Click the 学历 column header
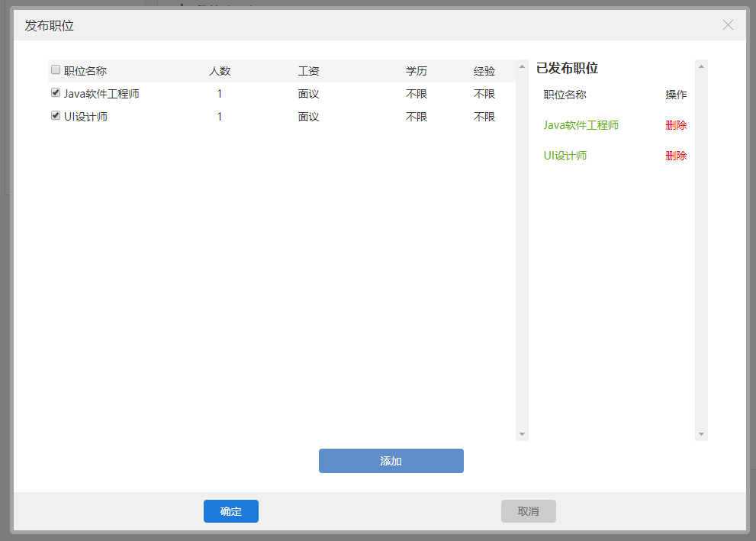This screenshot has width=756, height=541. point(417,71)
